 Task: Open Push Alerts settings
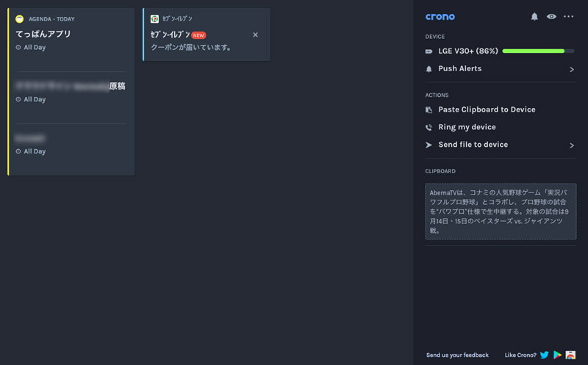click(x=501, y=69)
